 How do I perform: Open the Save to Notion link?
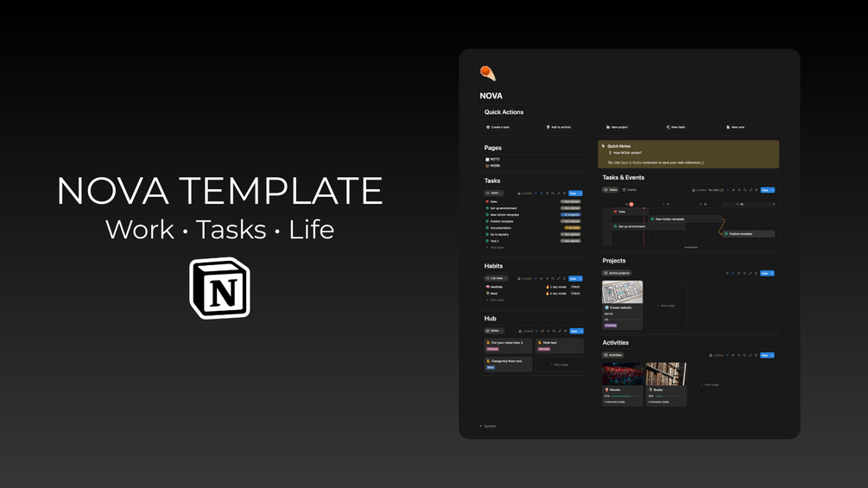tap(631, 162)
